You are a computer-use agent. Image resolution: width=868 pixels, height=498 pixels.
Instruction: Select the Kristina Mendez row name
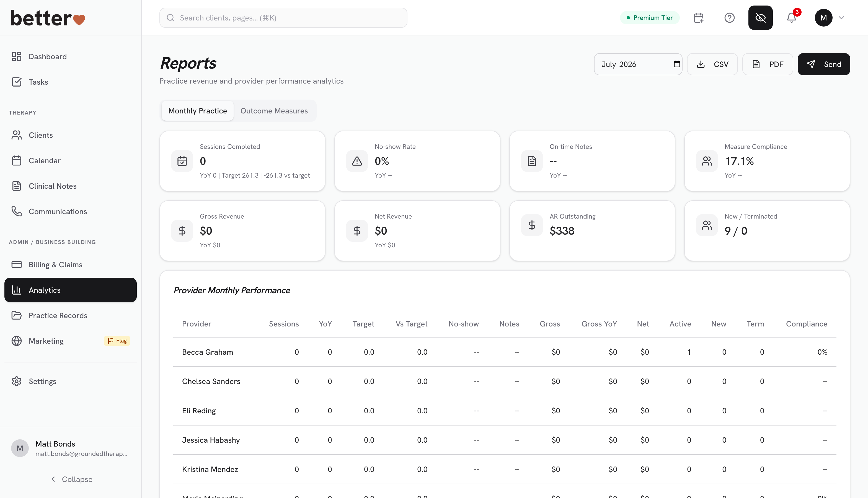[x=210, y=469]
